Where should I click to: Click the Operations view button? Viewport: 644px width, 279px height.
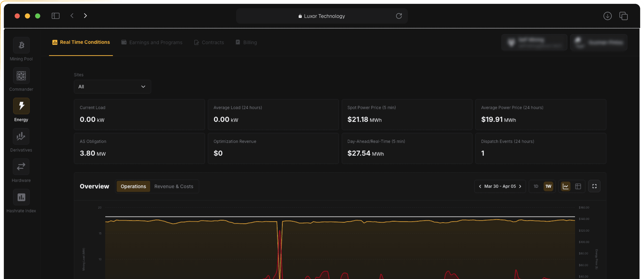pyautogui.click(x=133, y=186)
